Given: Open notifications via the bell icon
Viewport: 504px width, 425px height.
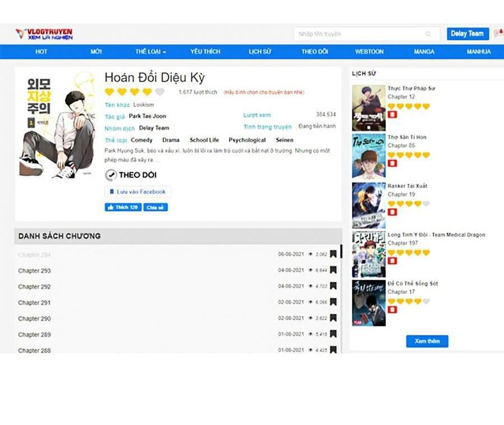Looking at the screenshot, I should coord(500,32).
